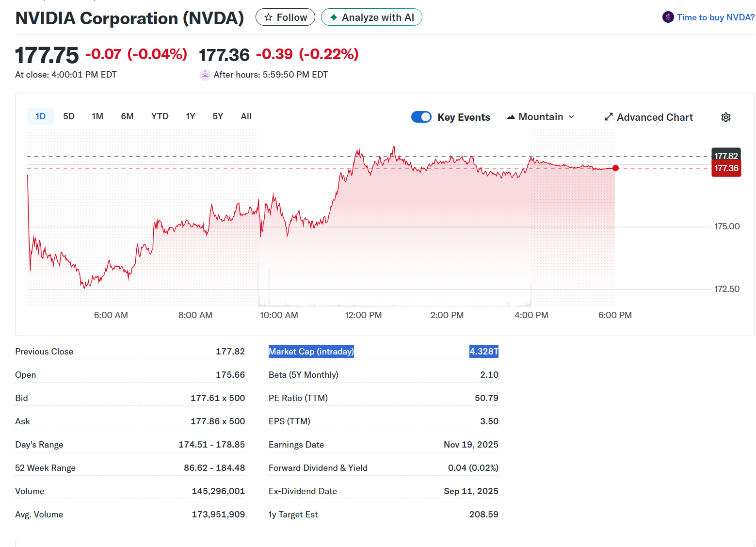Open the Advanced Chart link

point(649,117)
